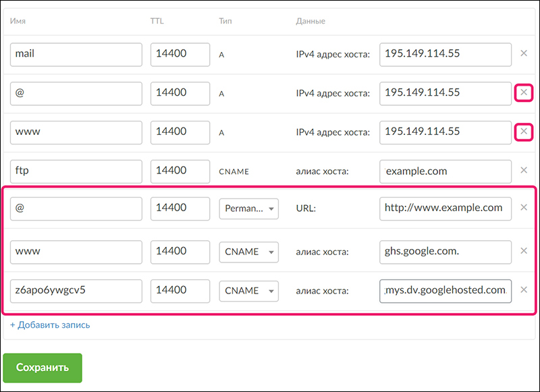Click the googlehosted.com alias field
This screenshot has width=540, height=392.
pos(445,291)
